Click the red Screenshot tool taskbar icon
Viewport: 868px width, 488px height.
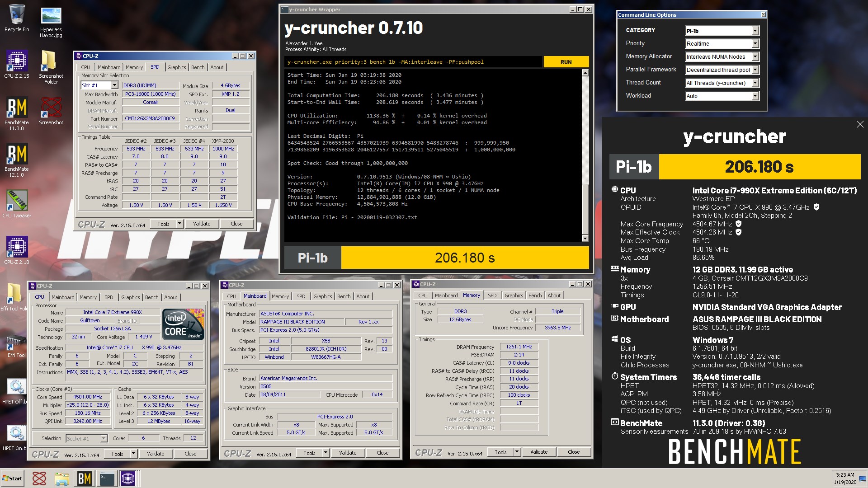click(x=39, y=478)
